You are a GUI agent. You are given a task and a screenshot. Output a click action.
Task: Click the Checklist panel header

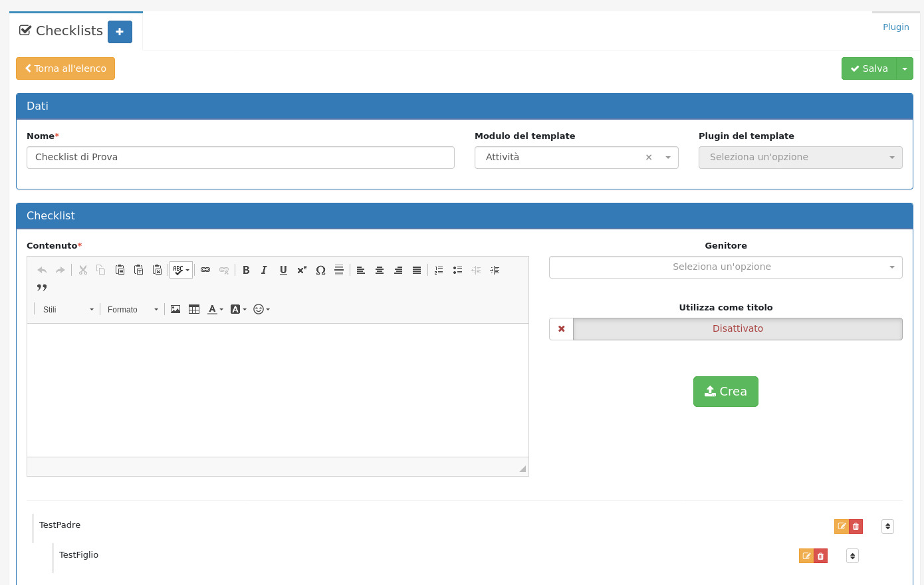465,216
